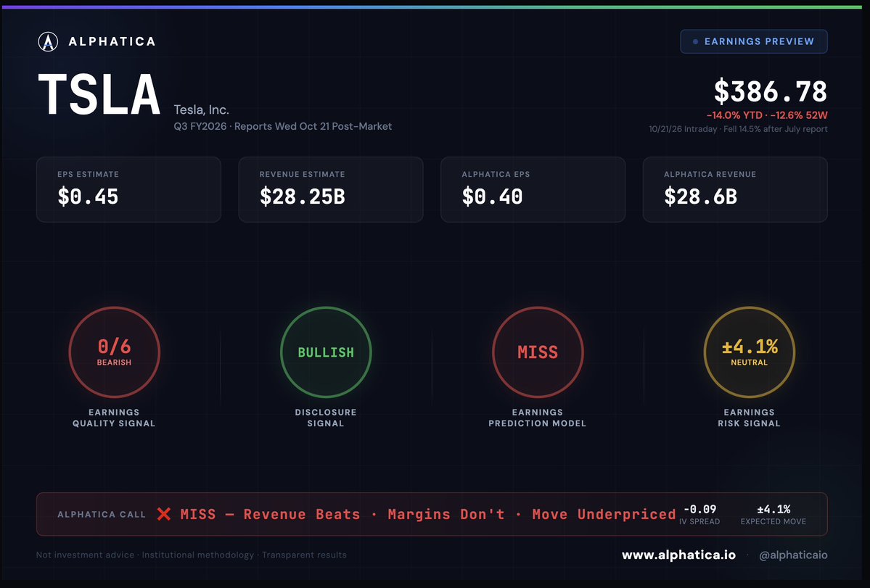This screenshot has height=588, width=870.
Task: Click the Earnings Prediction Model label
Action: click(537, 418)
